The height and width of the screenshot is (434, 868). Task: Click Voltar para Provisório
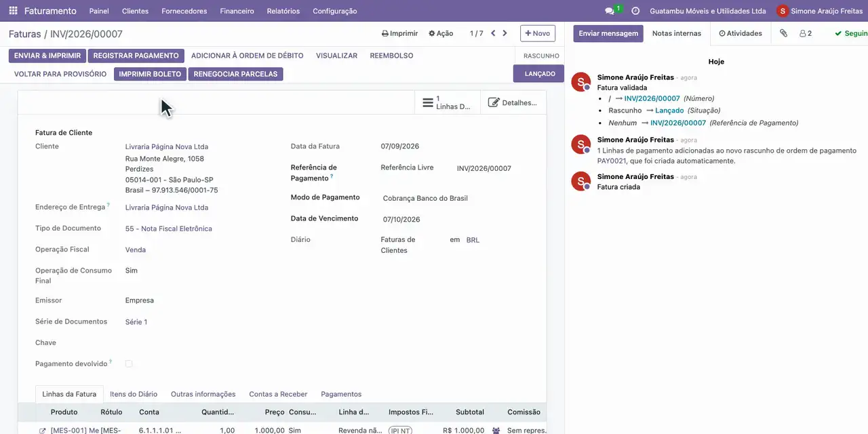(60, 74)
